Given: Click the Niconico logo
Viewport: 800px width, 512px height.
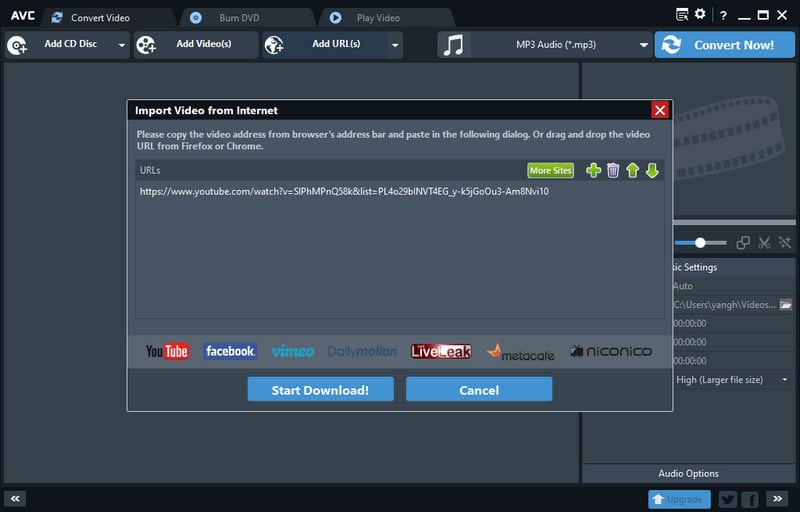Looking at the screenshot, I should tap(611, 351).
